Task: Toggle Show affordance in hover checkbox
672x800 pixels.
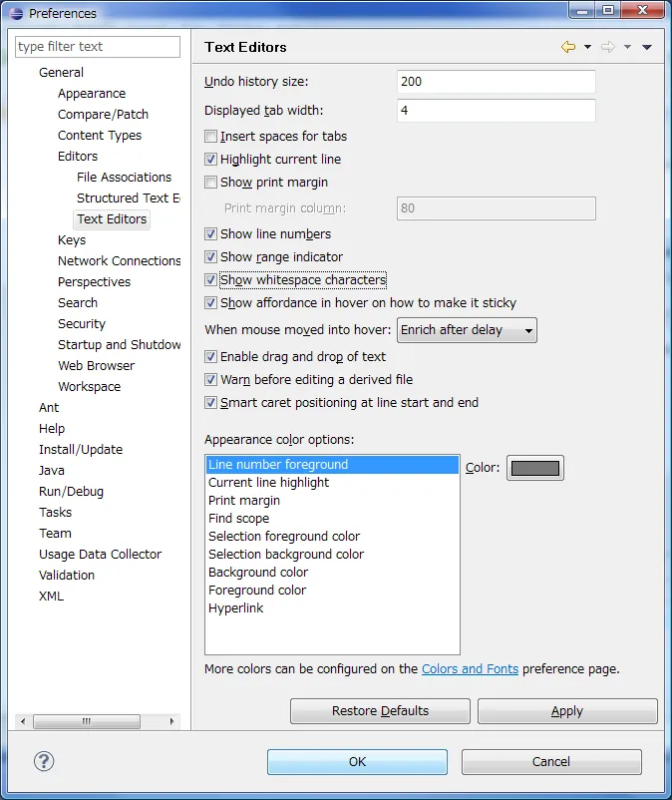Action: 210,302
